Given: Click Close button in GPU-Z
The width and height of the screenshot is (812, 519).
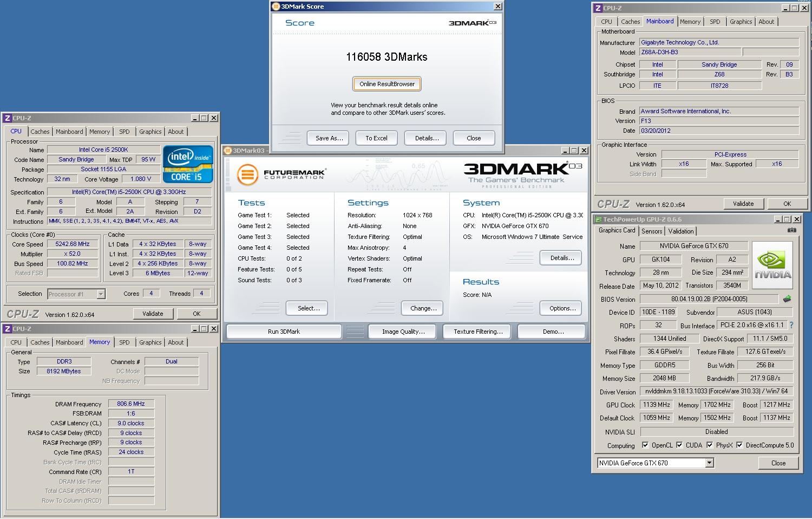Looking at the screenshot, I should point(778,463).
